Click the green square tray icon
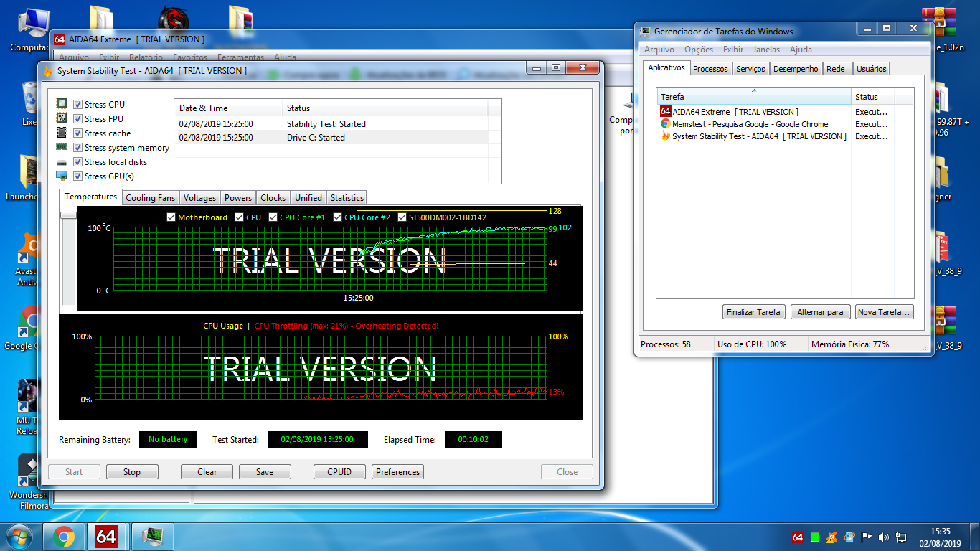The width and height of the screenshot is (980, 551). click(815, 537)
